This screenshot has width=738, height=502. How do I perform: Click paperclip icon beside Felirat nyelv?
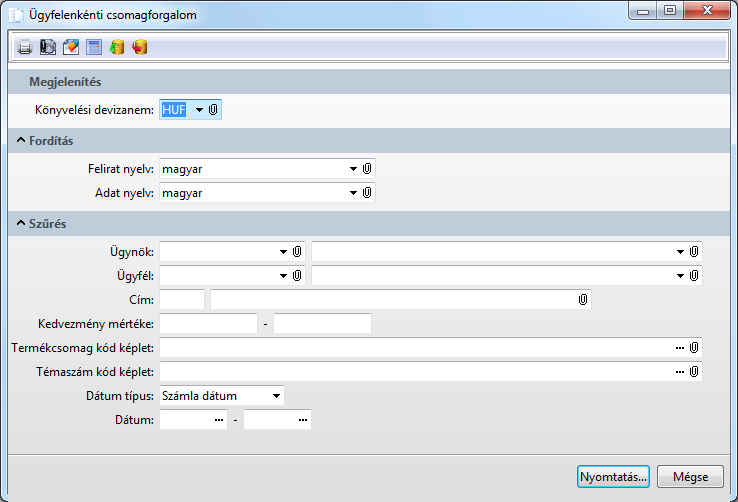pyautogui.click(x=367, y=168)
